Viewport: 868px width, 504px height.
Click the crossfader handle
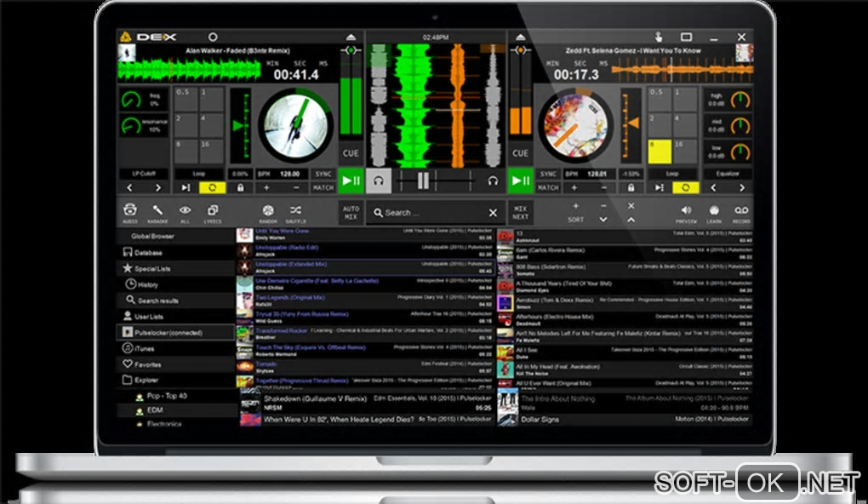[x=424, y=180]
